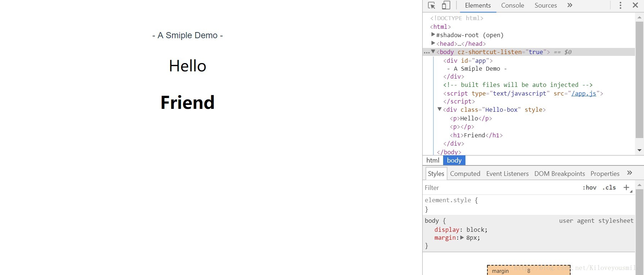The image size is (644, 275).
Task: Open the Computed tab
Action: [x=465, y=174]
